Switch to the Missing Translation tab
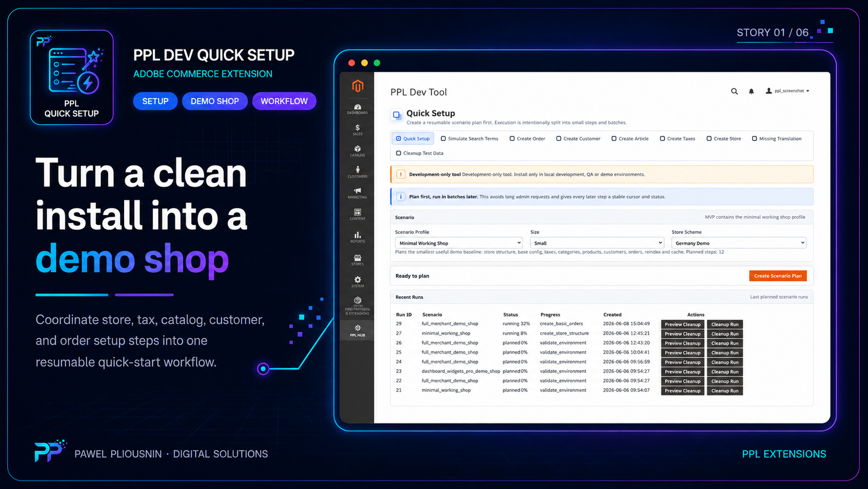This screenshot has height=489, width=868. [x=777, y=139]
